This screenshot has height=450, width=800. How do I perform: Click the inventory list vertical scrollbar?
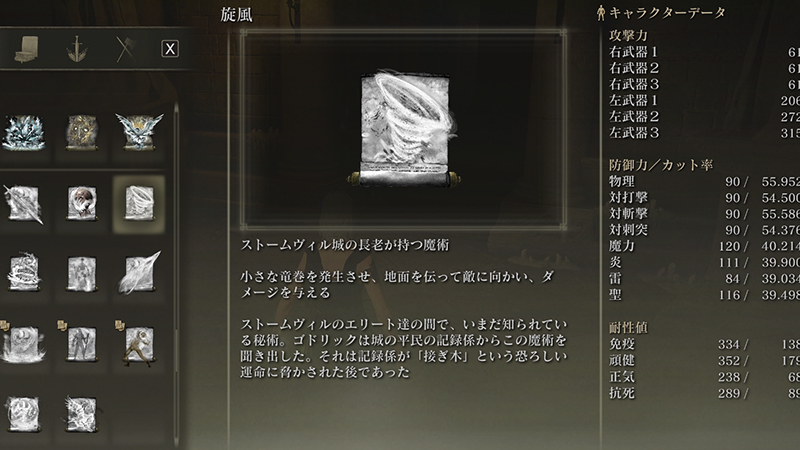point(177,276)
